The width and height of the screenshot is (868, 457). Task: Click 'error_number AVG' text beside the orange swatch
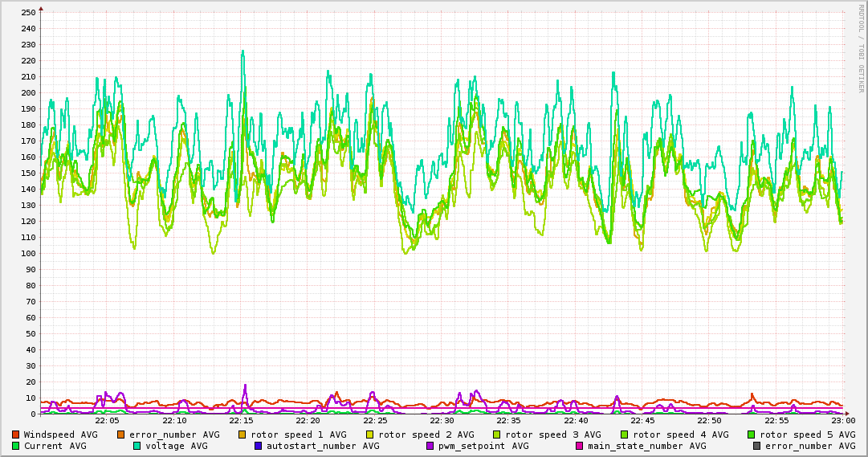tap(174, 435)
